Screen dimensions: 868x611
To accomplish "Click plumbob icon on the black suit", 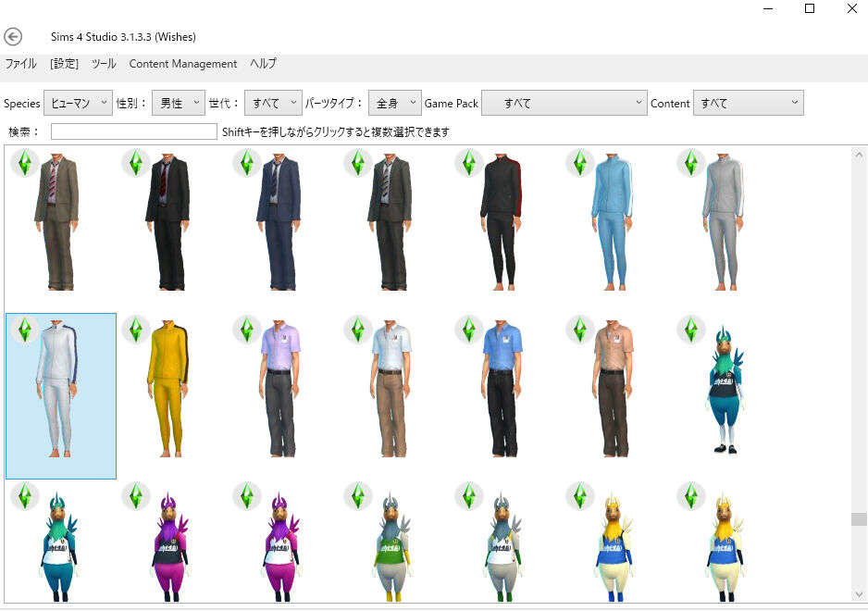I will (x=136, y=163).
